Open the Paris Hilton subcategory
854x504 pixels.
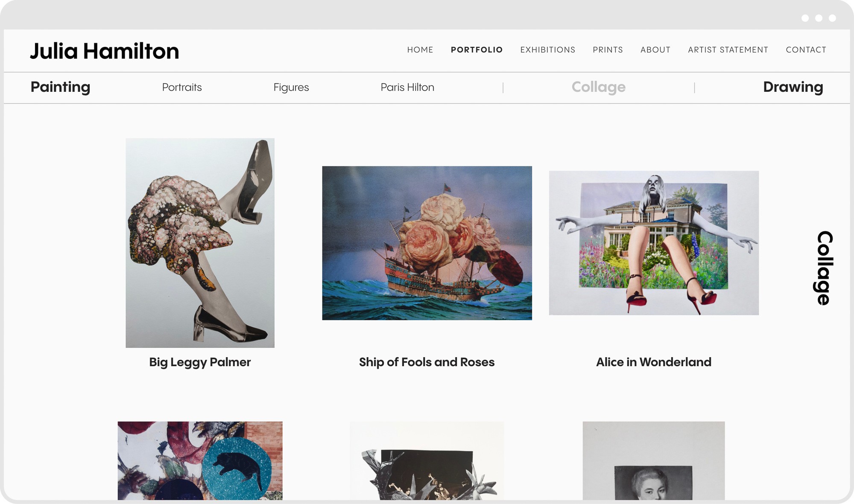click(407, 87)
